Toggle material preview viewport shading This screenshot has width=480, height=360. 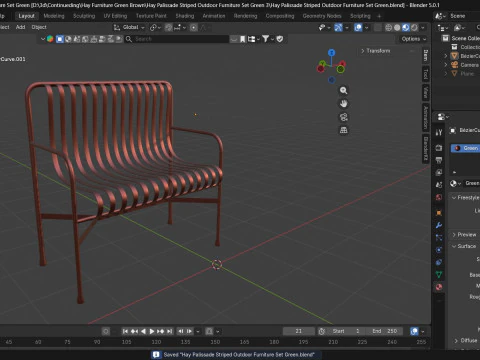pyautogui.click(x=406, y=28)
